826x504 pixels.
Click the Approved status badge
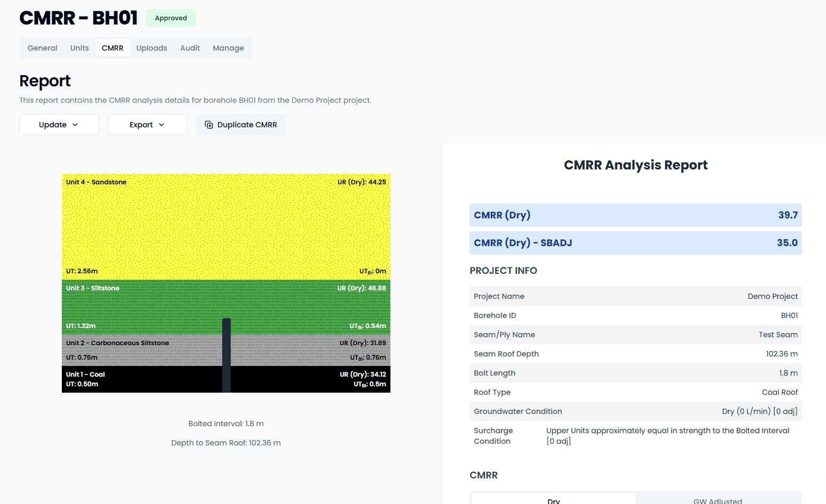[x=171, y=18]
